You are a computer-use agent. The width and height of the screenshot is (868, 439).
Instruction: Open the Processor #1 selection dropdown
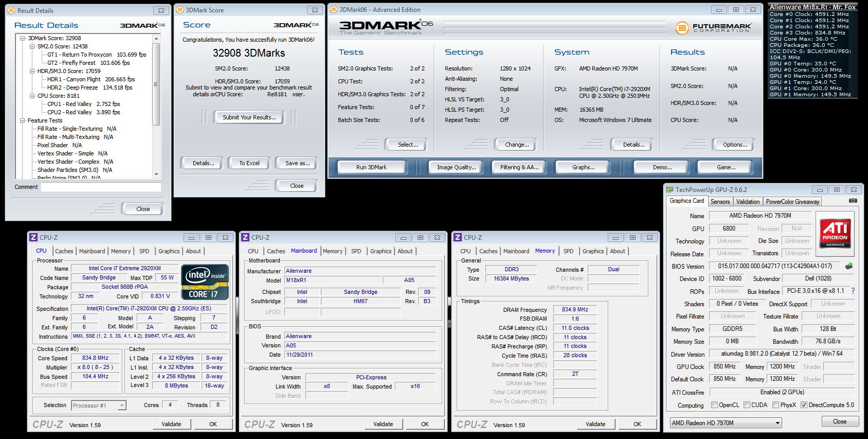point(99,406)
